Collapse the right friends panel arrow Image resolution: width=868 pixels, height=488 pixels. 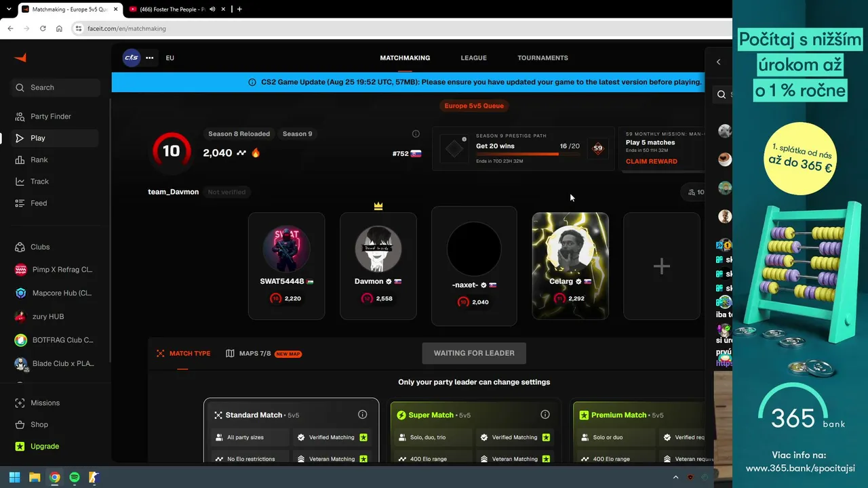tap(719, 62)
